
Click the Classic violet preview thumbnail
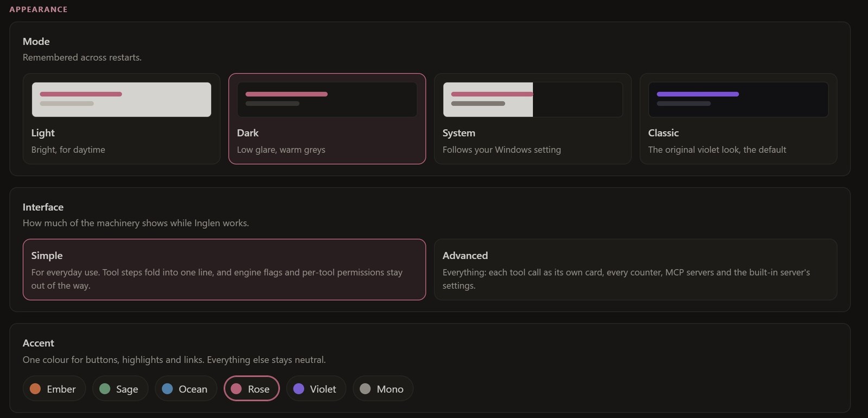tap(738, 100)
